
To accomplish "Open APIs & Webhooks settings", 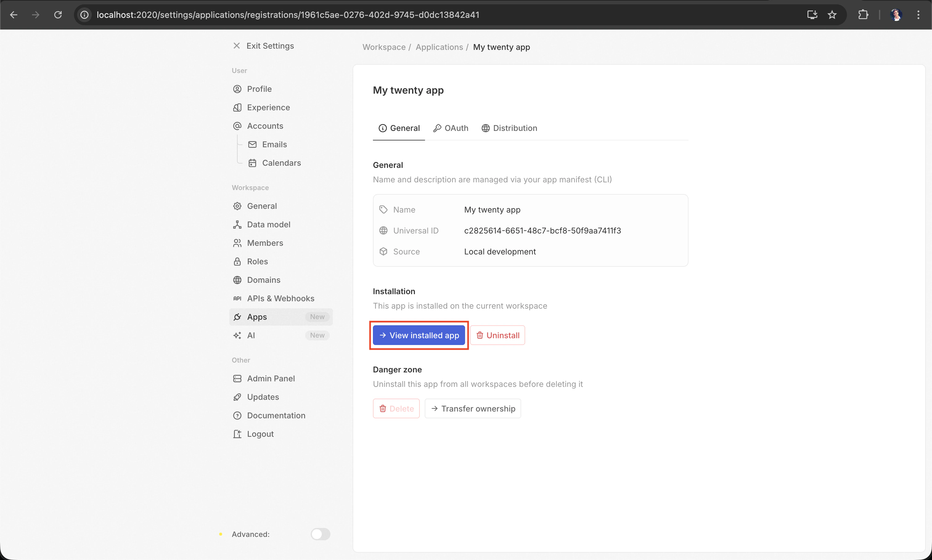I will pos(280,298).
